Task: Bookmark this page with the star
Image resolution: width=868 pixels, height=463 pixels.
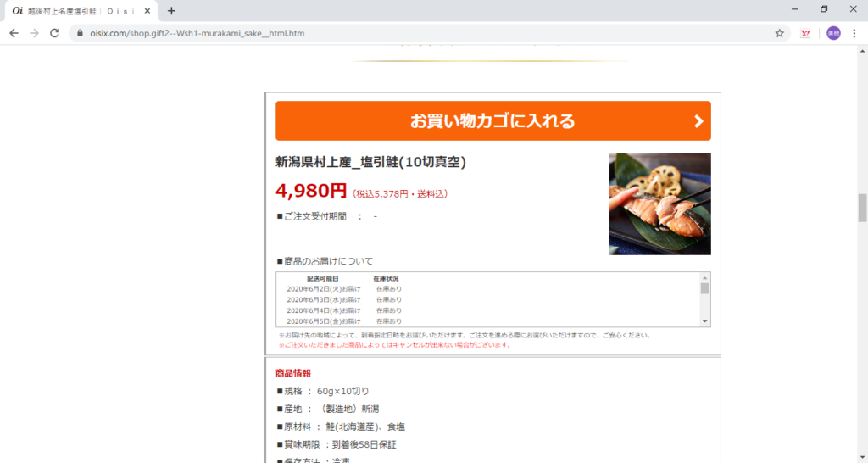Action: 780,33
